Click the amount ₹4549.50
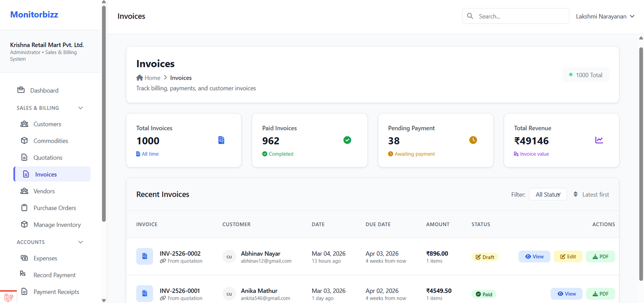Image resolution: width=644 pixels, height=303 pixels. (439, 291)
